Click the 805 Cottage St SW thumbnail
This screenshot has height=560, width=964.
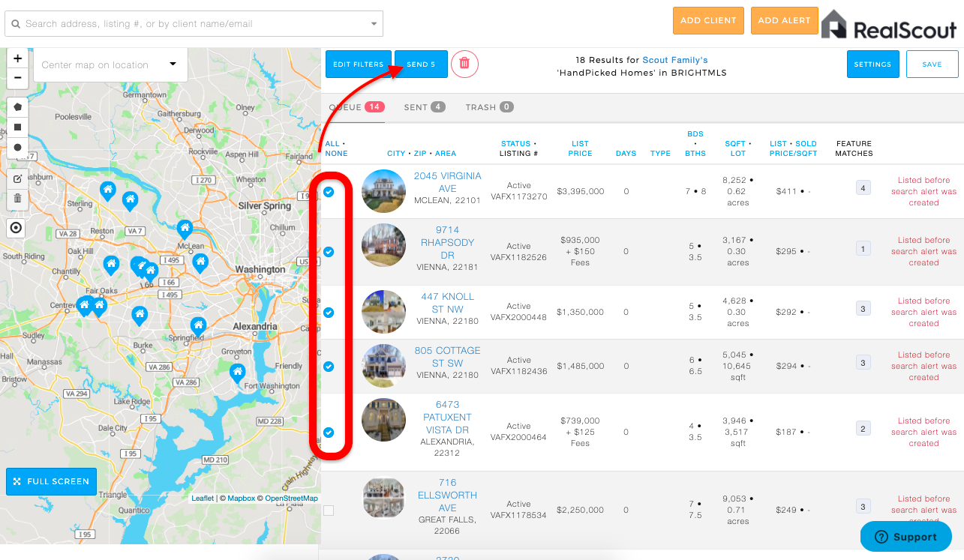coord(383,366)
